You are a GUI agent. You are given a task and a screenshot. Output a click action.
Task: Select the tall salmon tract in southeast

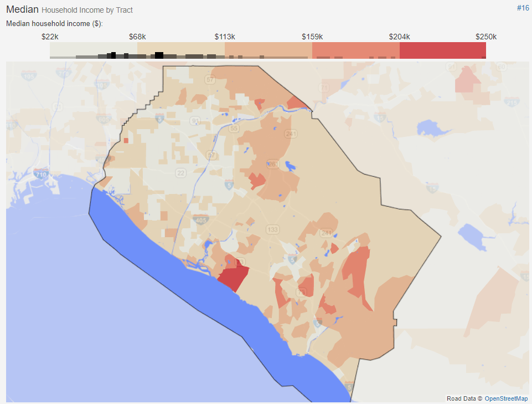(357, 277)
